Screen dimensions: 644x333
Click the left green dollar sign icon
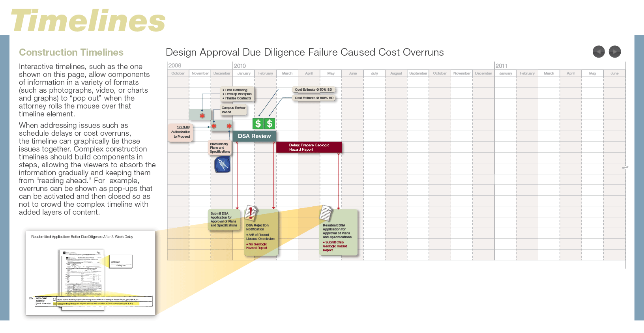(258, 124)
